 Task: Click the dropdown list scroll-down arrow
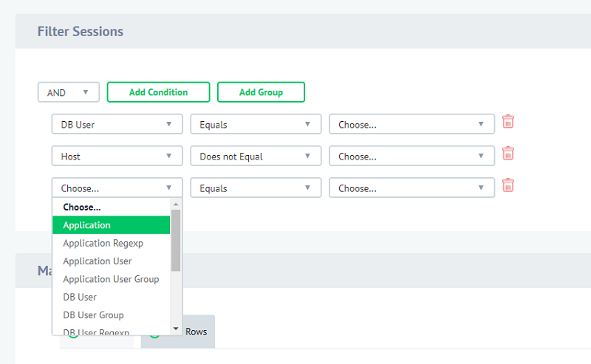176,329
